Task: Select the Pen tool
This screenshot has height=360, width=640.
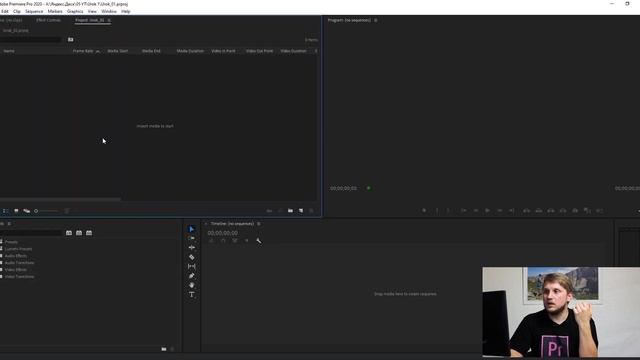Action: pos(191,276)
